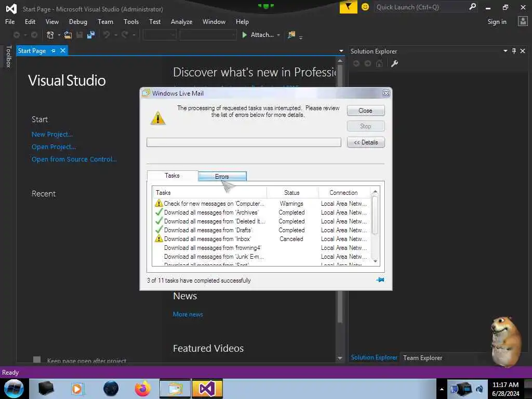Image resolution: width=532 pixels, height=399 pixels.
Task: Click the New Project toolbar icon
Action: (x=50, y=35)
